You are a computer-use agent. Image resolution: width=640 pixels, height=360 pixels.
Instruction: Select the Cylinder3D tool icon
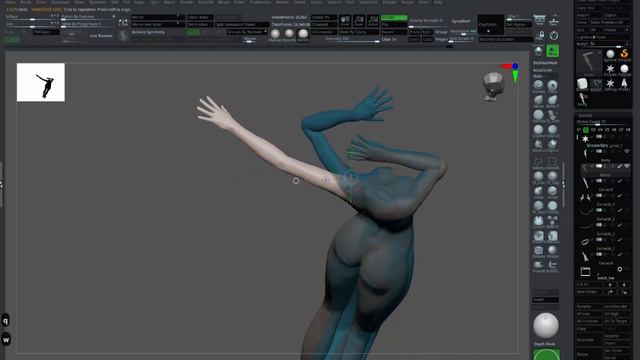(582, 84)
